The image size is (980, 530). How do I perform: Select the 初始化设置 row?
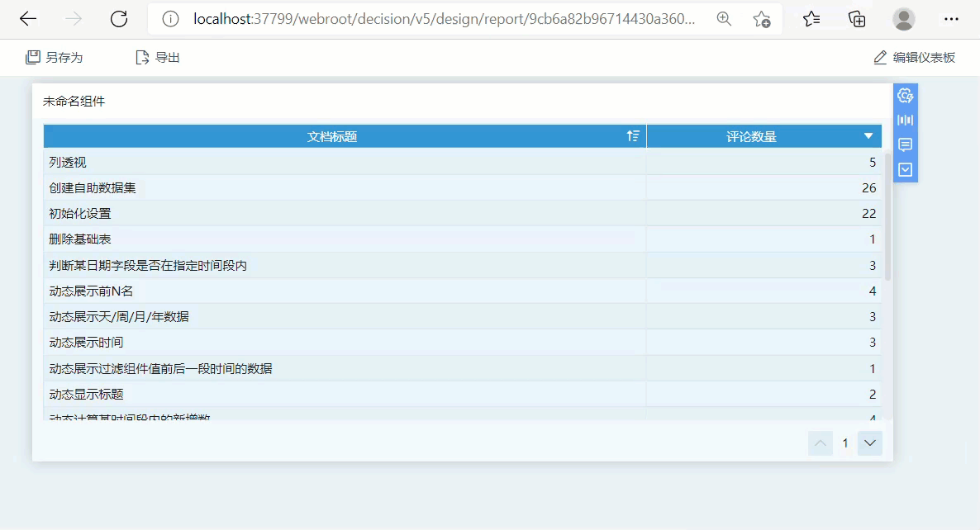pyautogui.click(x=463, y=214)
